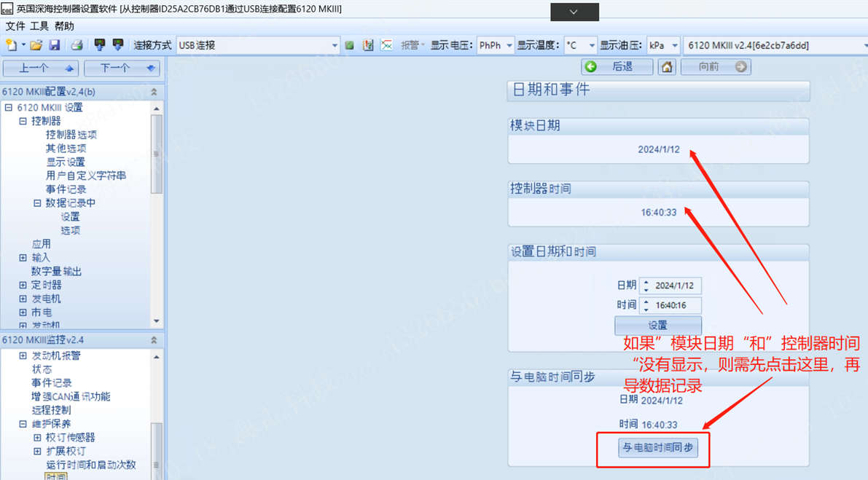Viewport: 868px width, 480px height.
Task: Open the 6120 MKIII v2.4 device dropdown
Action: (776, 45)
